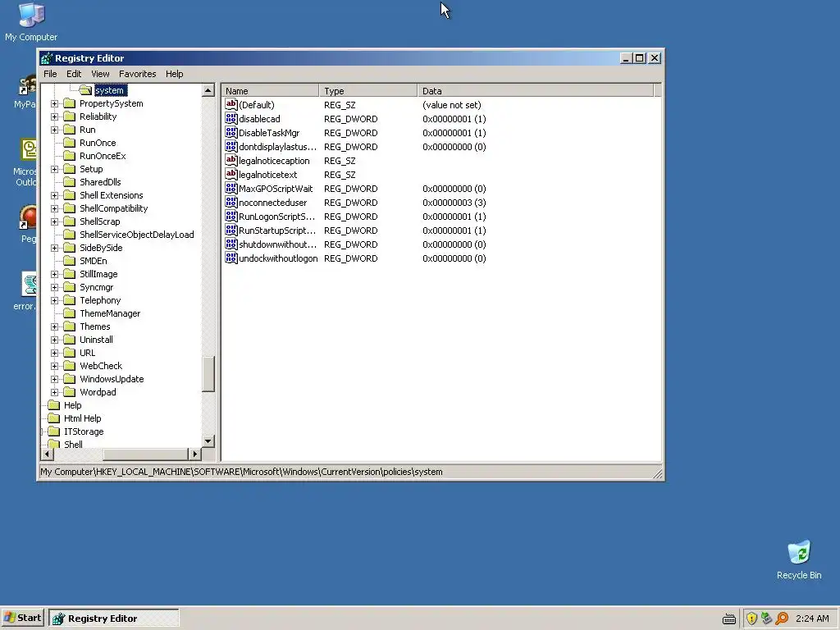This screenshot has width=840, height=630.
Task: Select the Themes key in tree
Action: (95, 326)
